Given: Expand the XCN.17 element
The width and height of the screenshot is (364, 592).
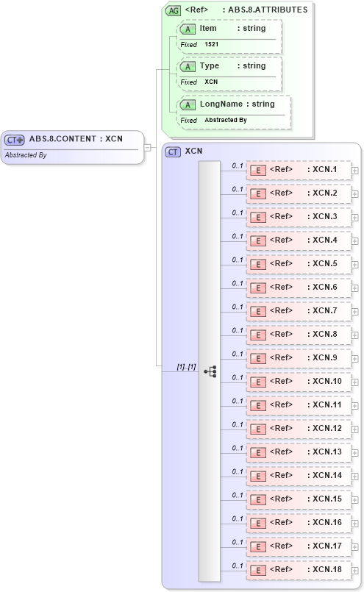Looking at the screenshot, I should [354, 547].
